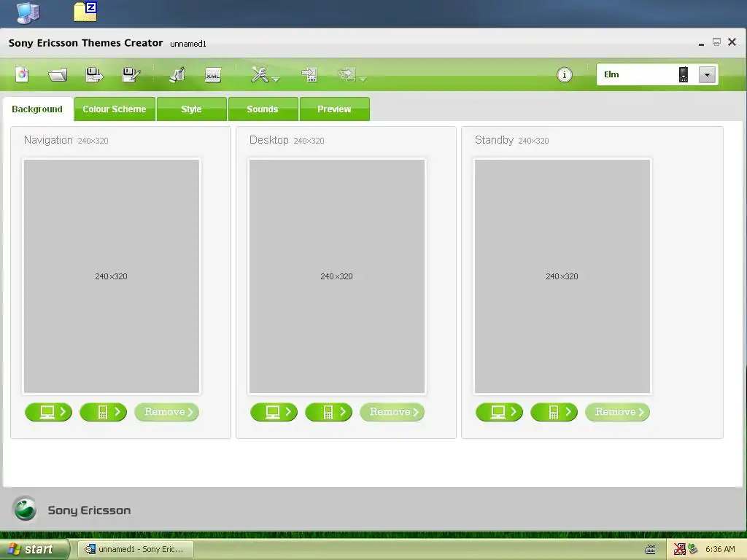Click the safely remove hardware tray icon
The image size is (747, 560).
click(693, 549)
